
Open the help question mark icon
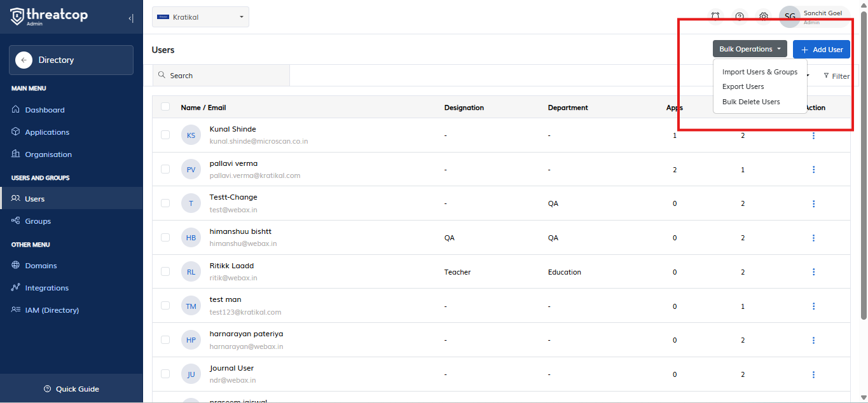point(740,17)
